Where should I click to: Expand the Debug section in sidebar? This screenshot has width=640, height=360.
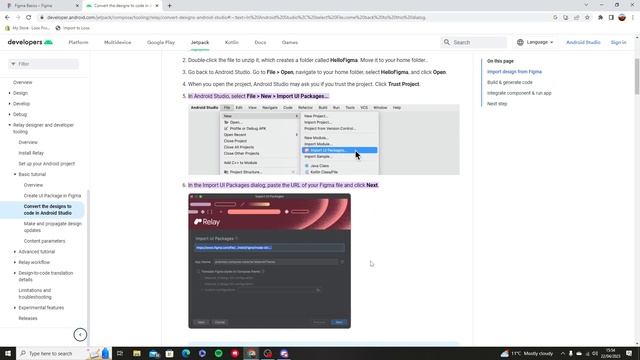click(x=10, y=114)
